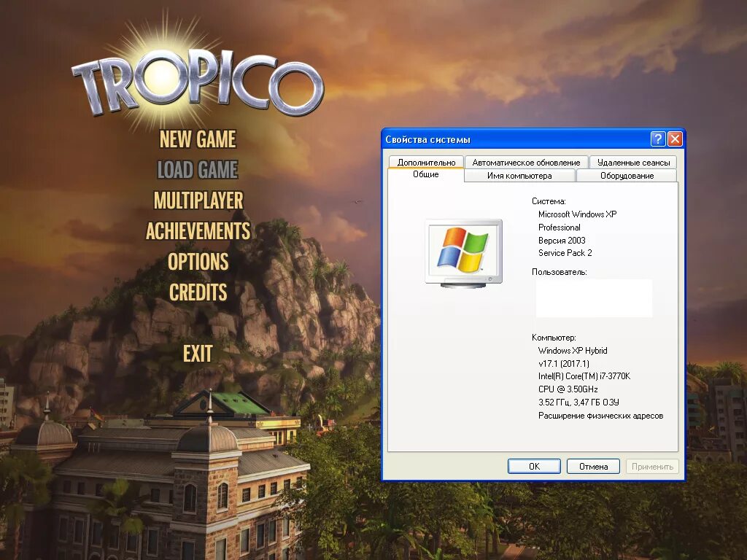Select Multiplayer in Tropico menu
747x560 pixels.
[198, 200]
